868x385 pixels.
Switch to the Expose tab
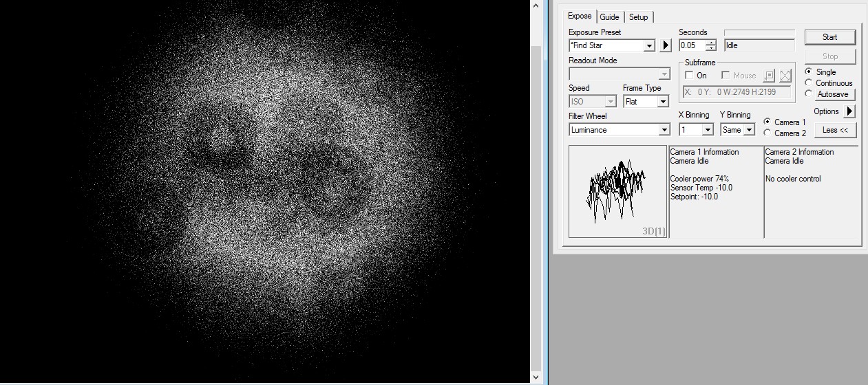(580, 16)
